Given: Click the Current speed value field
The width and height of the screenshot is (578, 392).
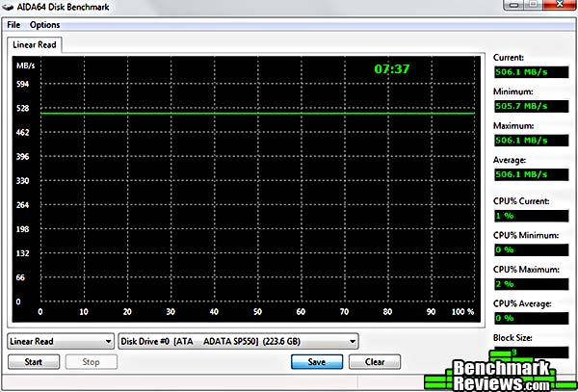Looking at the screenshot, I should point(529,70).
